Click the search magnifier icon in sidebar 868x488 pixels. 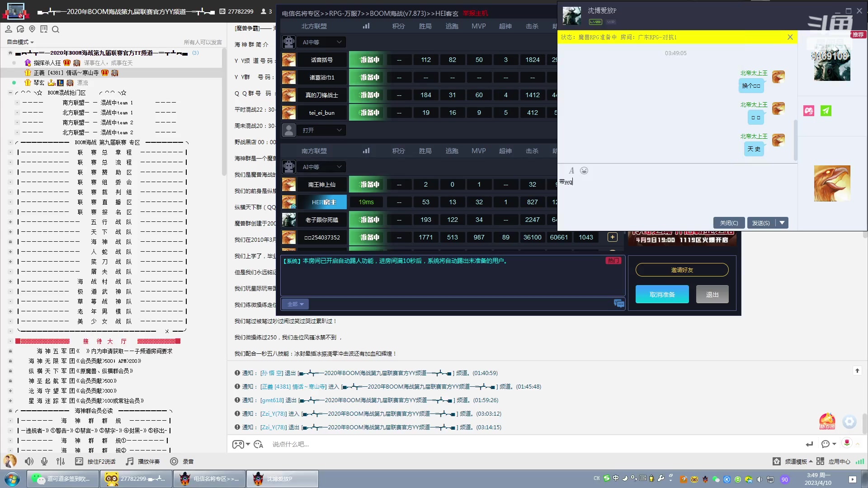pyautogui.click(x=56, y=29)
